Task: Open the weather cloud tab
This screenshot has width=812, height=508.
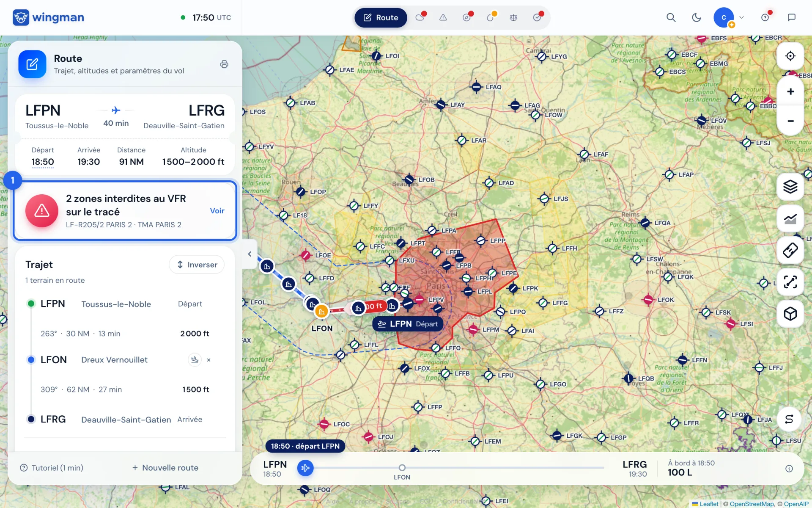Action: click(420, 17)
